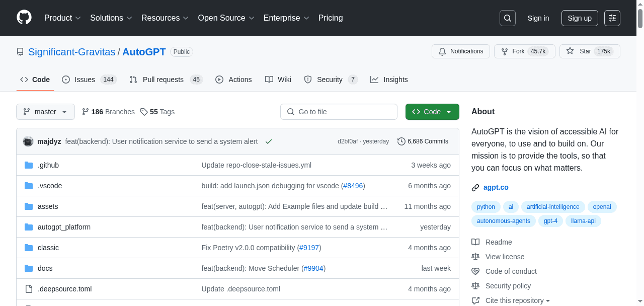
Task: Switch to the Code tab
Action: (35, 80)
